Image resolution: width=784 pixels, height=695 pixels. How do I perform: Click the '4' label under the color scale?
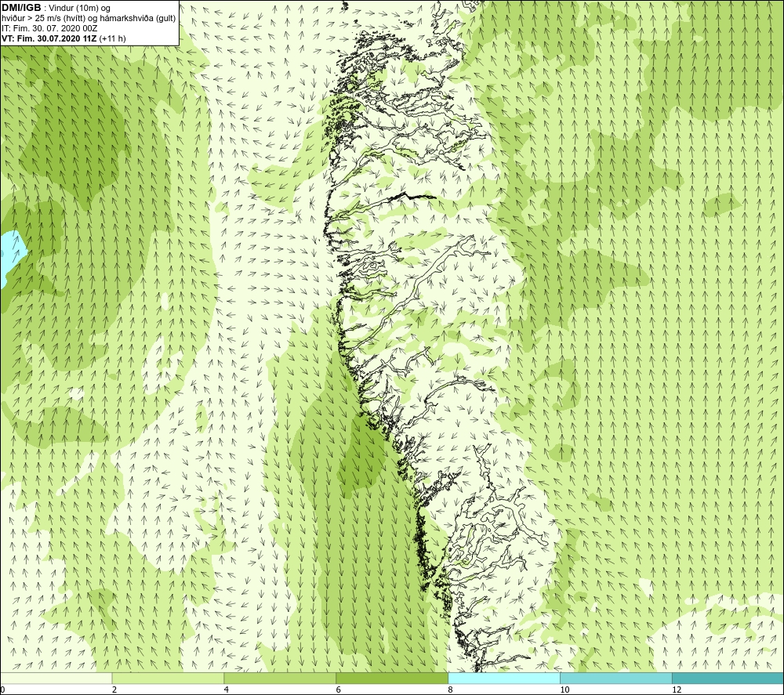point(227,690)
